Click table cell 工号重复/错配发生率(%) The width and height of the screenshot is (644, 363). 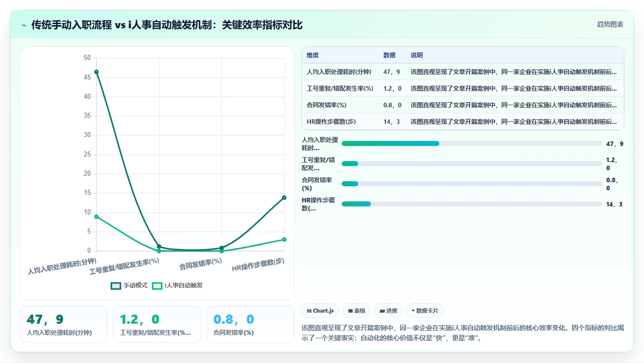pyautogui.click(x=340, y=89)
